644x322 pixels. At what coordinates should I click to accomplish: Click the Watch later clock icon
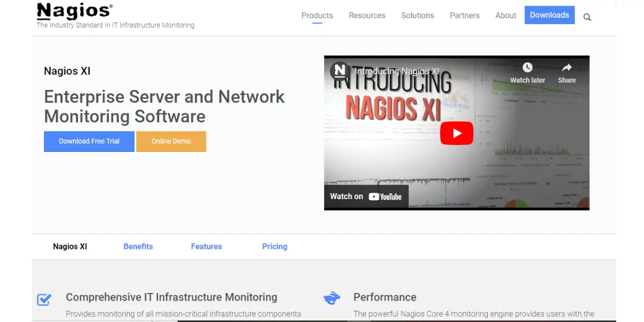pos(527,68)
